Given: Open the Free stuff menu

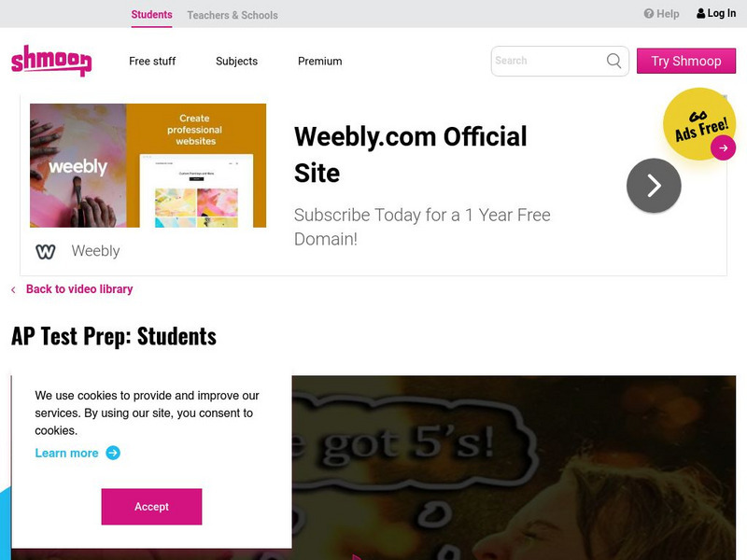Looking at the screenshot, I should pyautogui.click(x=152, y=62).
